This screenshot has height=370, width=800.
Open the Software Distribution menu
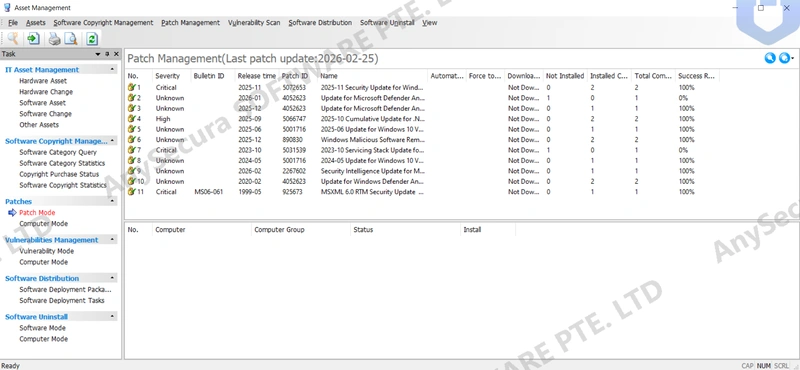(x=320, y=22)
